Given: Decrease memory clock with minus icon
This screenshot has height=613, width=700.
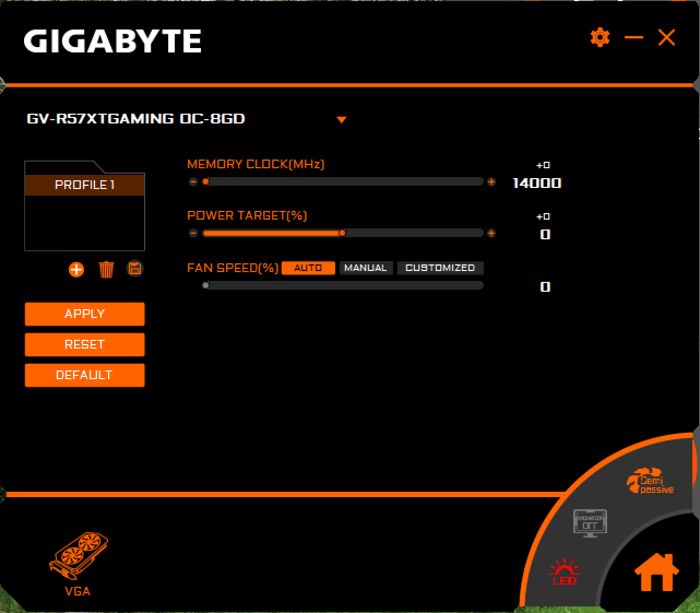Looking at the screenshot, I should click(193, 182).
